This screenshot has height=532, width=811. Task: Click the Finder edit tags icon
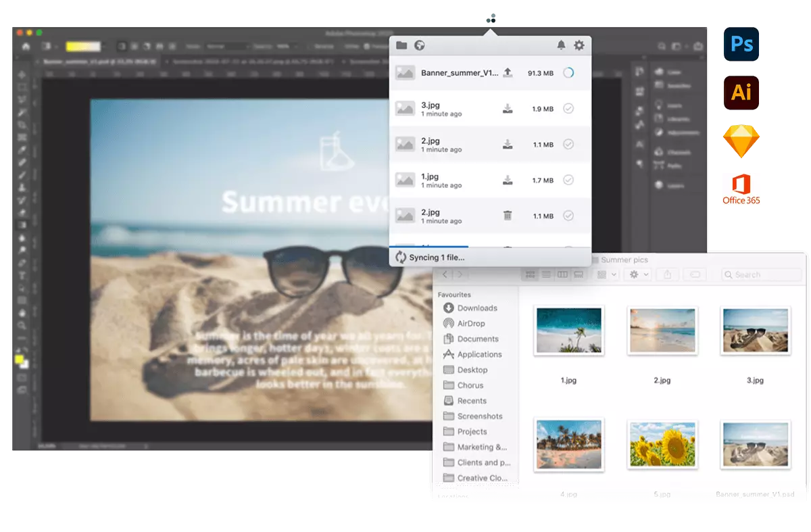(x=695, y=274)
